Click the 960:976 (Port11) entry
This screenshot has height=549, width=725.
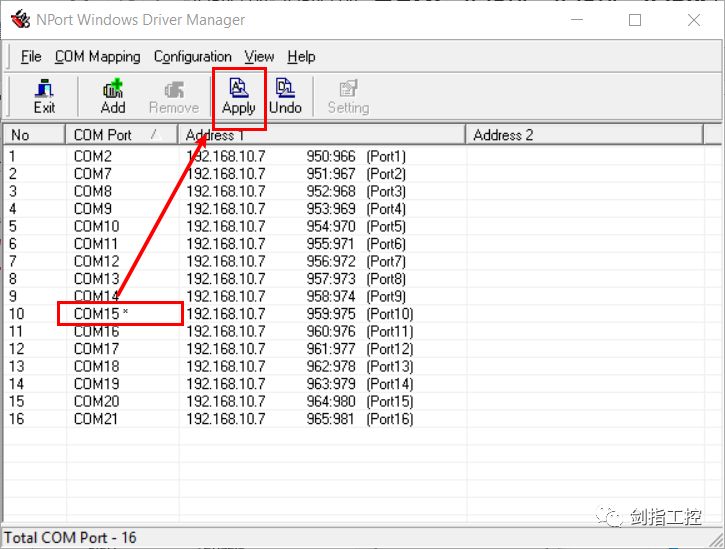360,332
